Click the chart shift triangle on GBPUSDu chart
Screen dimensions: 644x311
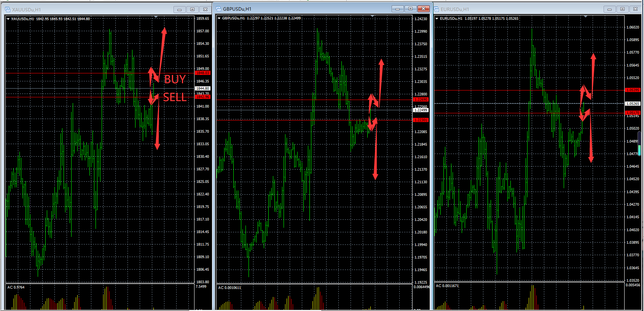point(372,16)
